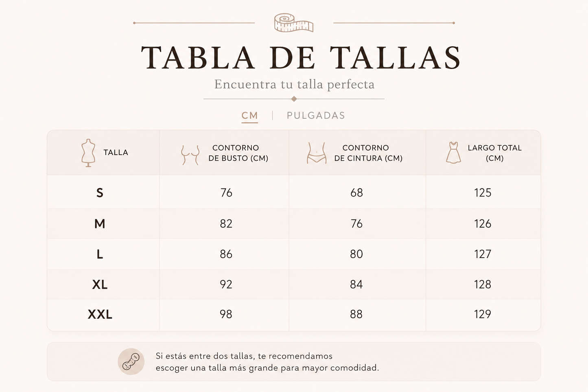Click the mannequin icon beside TALLA

click(88, 153)
